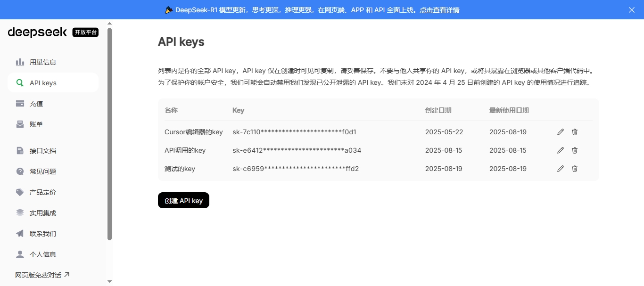This screenshot has width=644, height=286.
Task: Click the sidebar scrollbar up arrow
Action: coord(110,23)
